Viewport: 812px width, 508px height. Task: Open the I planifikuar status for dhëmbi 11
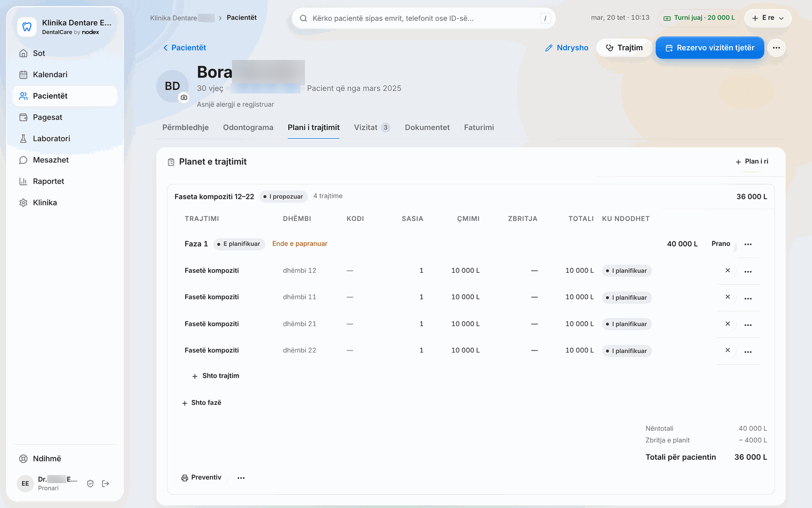627,298
